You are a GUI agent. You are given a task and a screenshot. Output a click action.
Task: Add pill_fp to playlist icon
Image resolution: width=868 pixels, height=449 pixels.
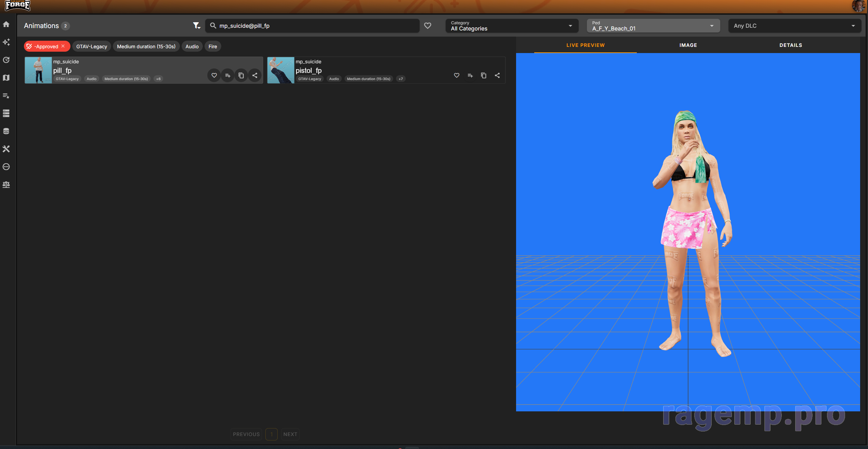[x=228, y=75]
